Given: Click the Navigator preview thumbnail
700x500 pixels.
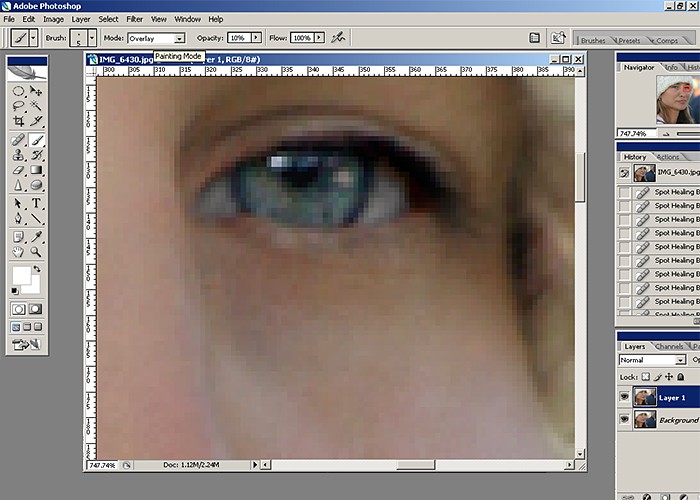Looking at the screenshot, I should point(678,99).
